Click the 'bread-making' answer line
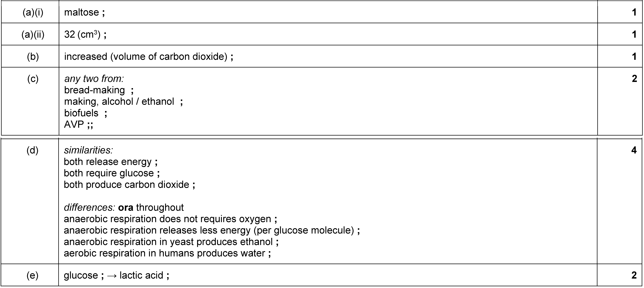This screenshot has width=644, height=288. click(x=95, y=90)
